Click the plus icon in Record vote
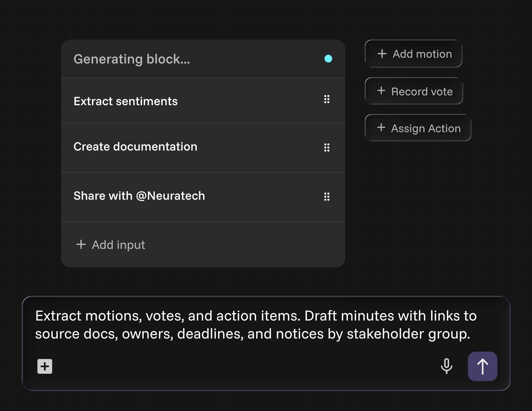Screen dimensions: 532x411 [x=381, y=91]
